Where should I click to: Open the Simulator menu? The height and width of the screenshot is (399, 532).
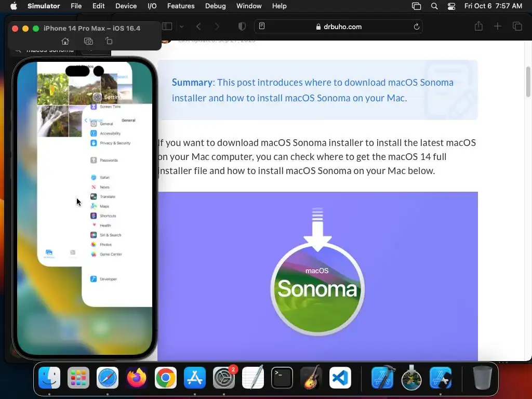44,6
